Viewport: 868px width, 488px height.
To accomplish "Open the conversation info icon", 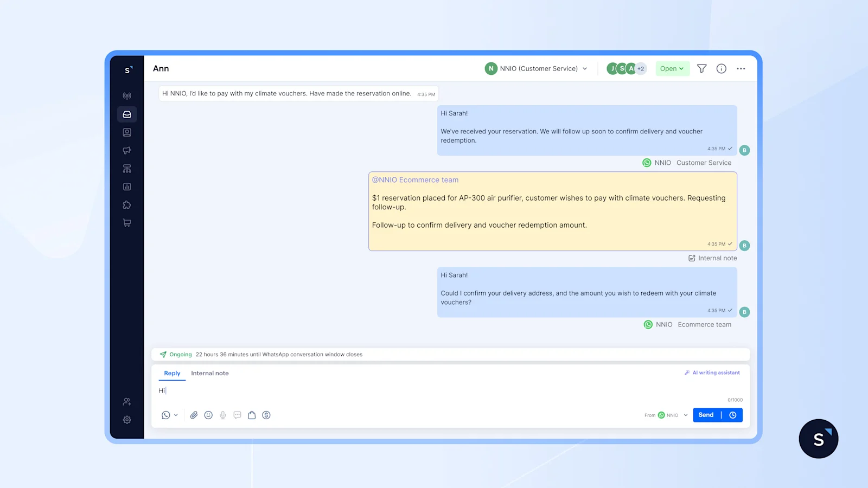I will (x=721, y=68).
